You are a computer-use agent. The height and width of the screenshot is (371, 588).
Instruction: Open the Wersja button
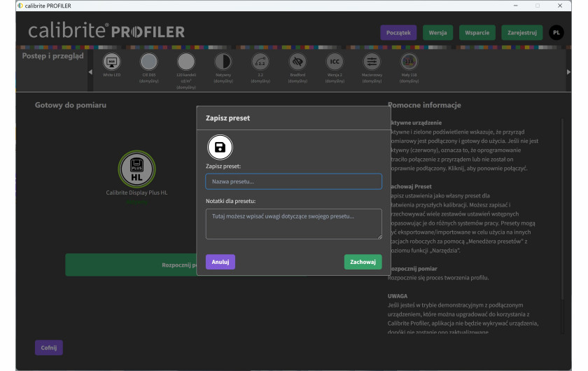click(x=437, y=33)
